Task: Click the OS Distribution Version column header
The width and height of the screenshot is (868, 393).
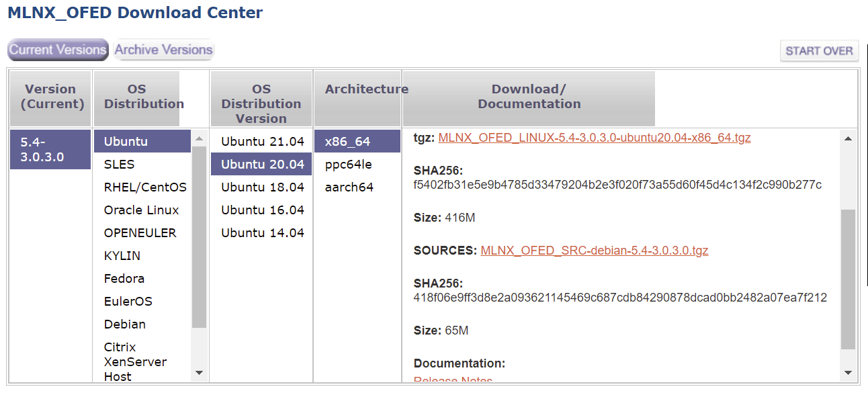Action: [x=261, y=99]
